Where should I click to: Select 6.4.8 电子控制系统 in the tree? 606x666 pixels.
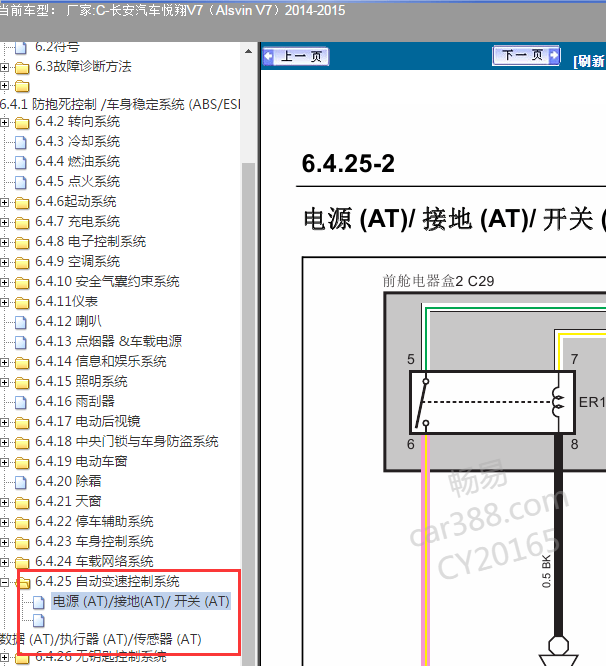pos(90,242)
